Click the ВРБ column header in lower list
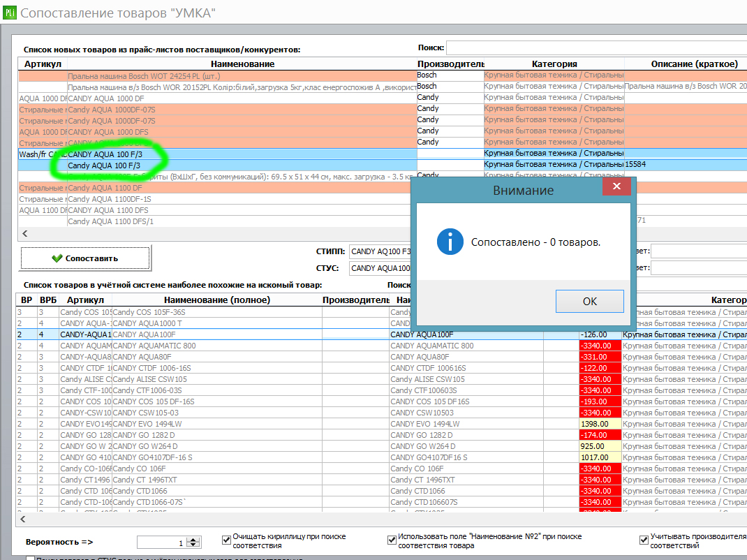The width and height of the screenshot is (747, 560). (x=48, y=300)
